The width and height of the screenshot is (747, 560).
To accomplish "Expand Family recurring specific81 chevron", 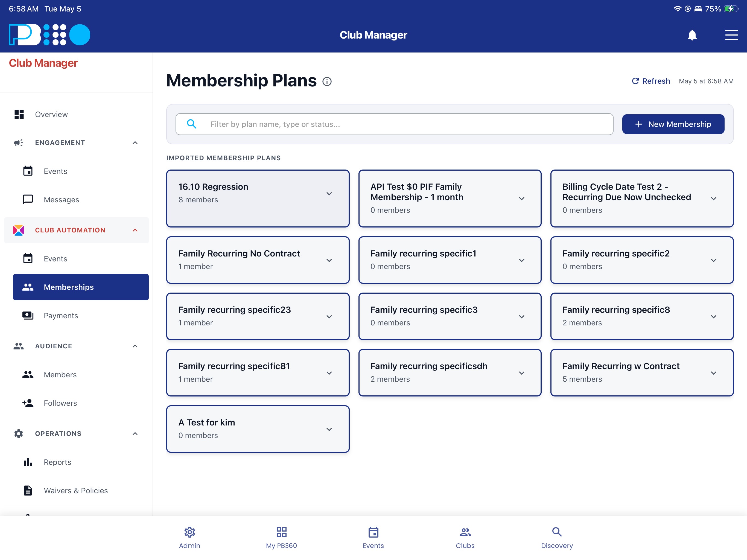I will [x=329, y=373].
